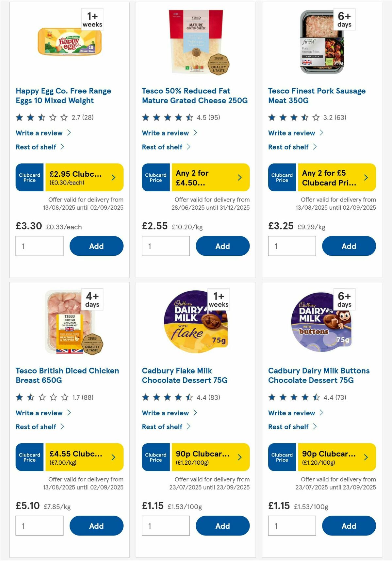Viewport: 392px width, 561px height.
Task: Click the chevron on the 'Any 2 for £5' sausage meat offer
Action: [366, 177]
